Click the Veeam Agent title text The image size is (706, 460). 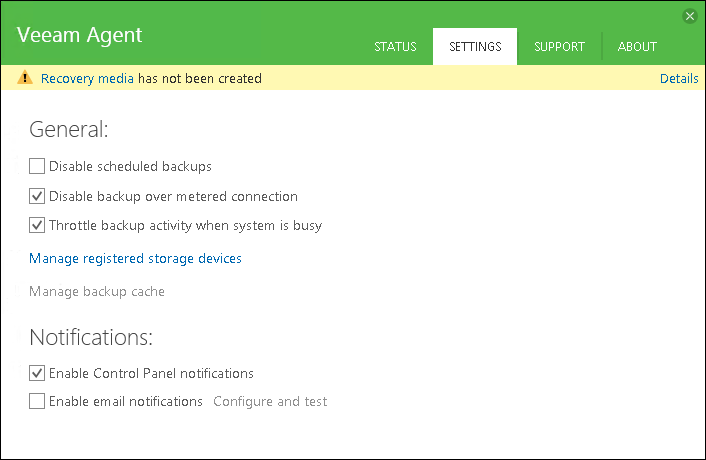point(80,35)
